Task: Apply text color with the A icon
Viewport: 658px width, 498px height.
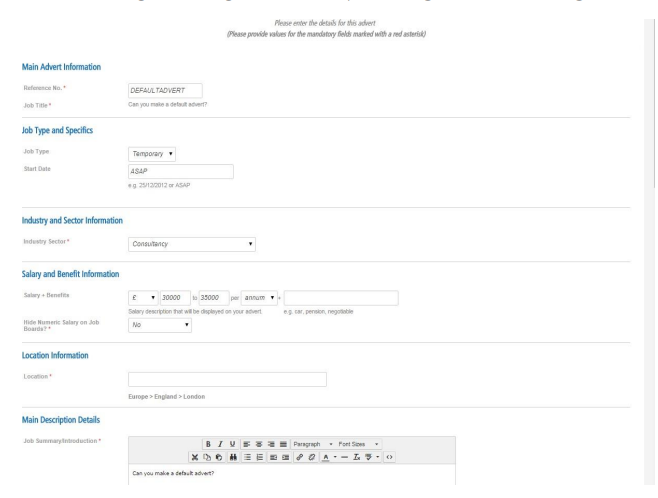Action: click(x=326, y=457)
